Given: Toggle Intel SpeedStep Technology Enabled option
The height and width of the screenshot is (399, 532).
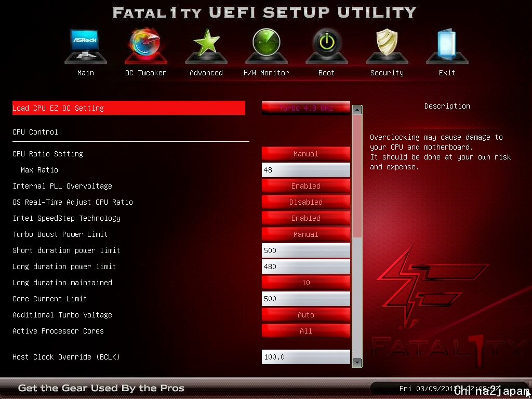Looking at the screenshot, I should click(305, 218).
